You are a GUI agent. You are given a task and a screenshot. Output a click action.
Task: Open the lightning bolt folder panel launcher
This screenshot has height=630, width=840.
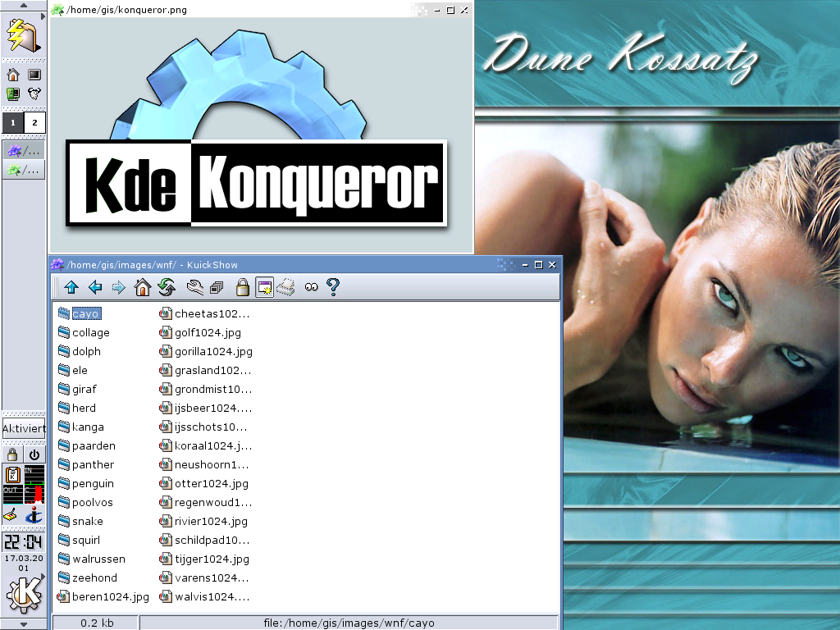21,35
